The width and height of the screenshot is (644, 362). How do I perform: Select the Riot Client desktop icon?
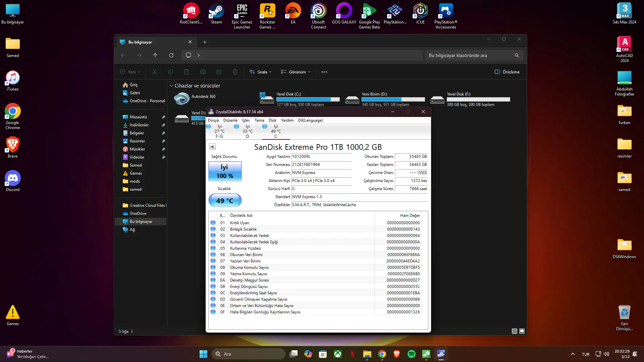coord(191,14)
